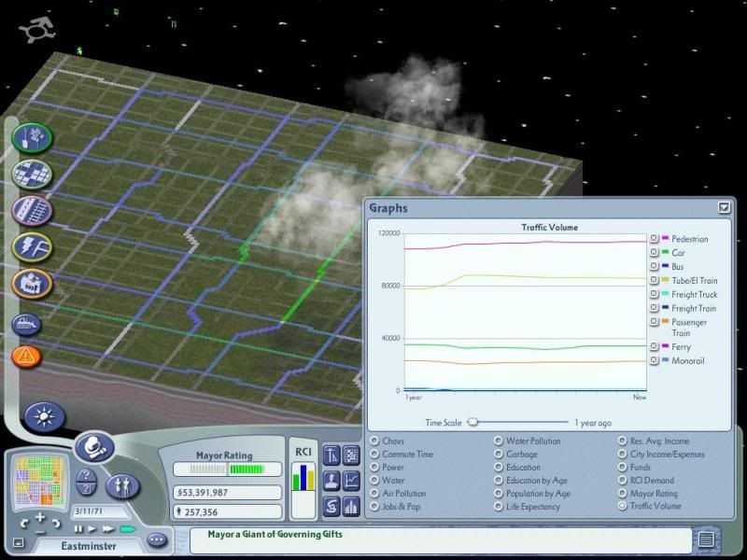Switch to My Sim mode
747x560 pixels.
tap(122, 486)
